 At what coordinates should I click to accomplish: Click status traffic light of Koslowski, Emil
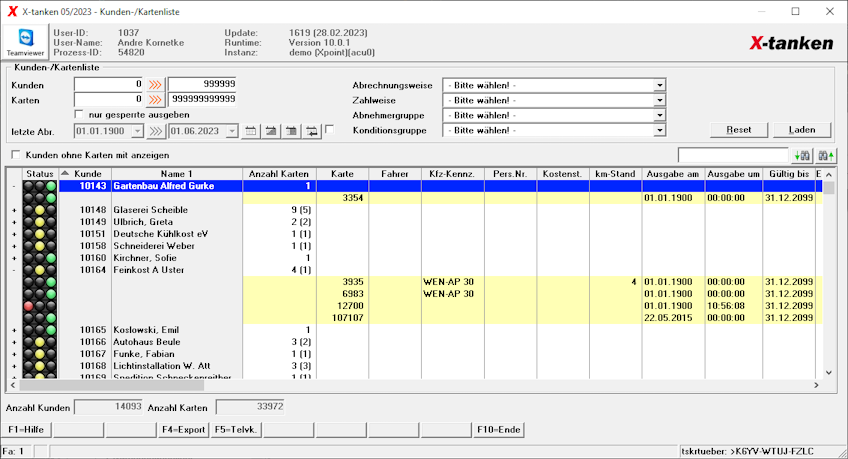coord(39,330)
